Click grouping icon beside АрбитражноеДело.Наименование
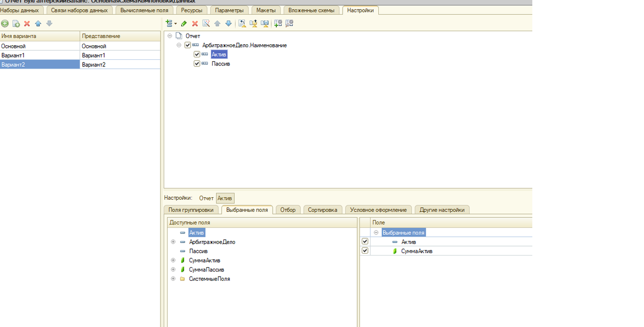This screenshot has height=327, width=644. [195, 45]
